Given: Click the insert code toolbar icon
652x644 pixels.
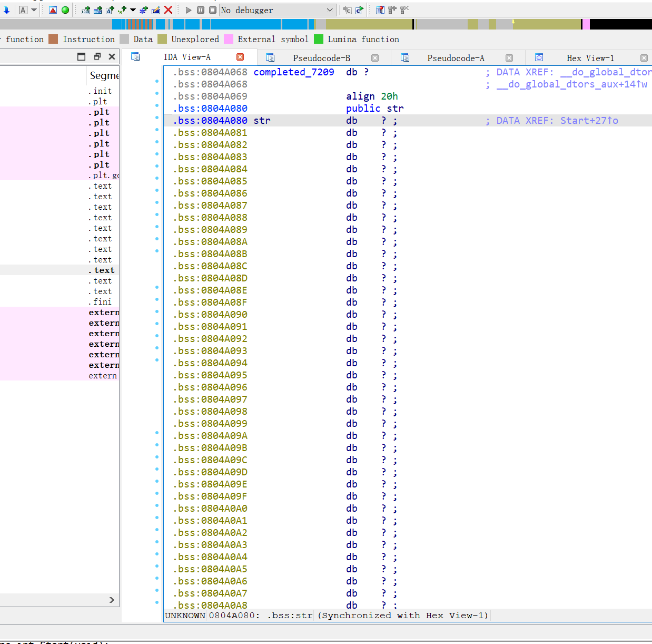Looking at the screenshot, I should pos(86,10).
